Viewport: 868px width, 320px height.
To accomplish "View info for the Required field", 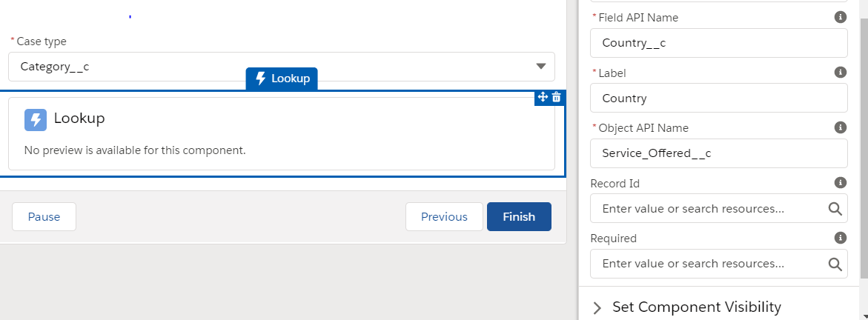I will click(840, 238).
